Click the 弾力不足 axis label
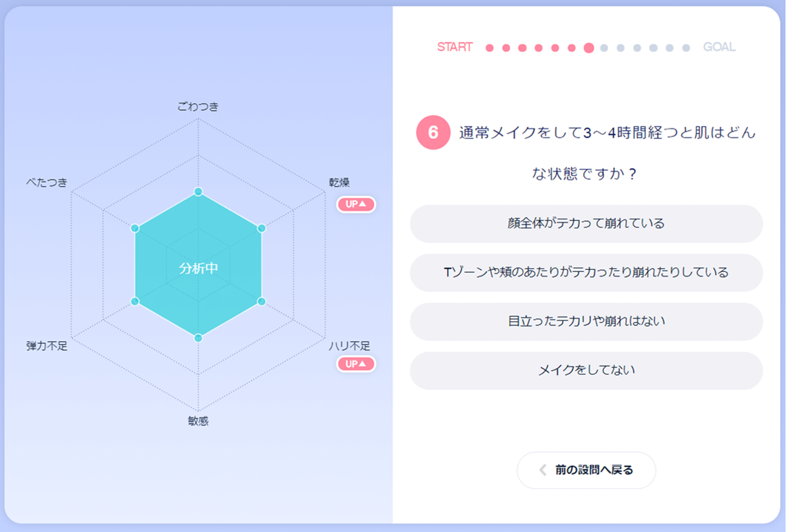 point(47,346)
